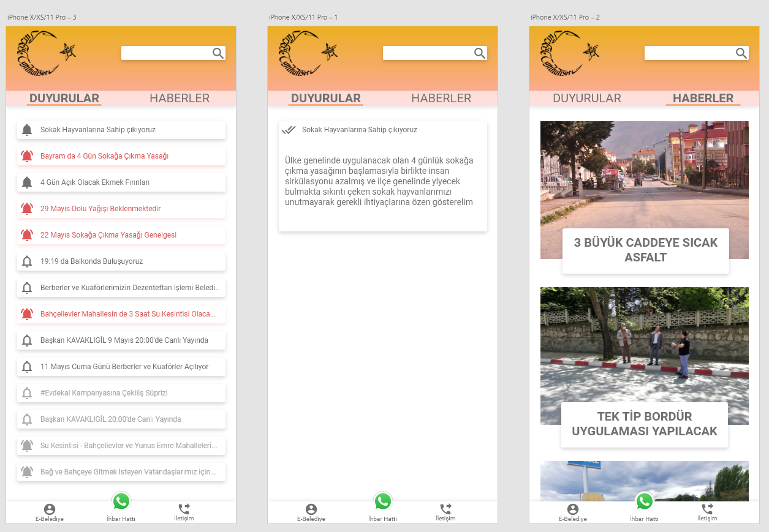Click the search field in Pro – 1 header
This screenshot has height=532, width=769.
tap(435, 53)
